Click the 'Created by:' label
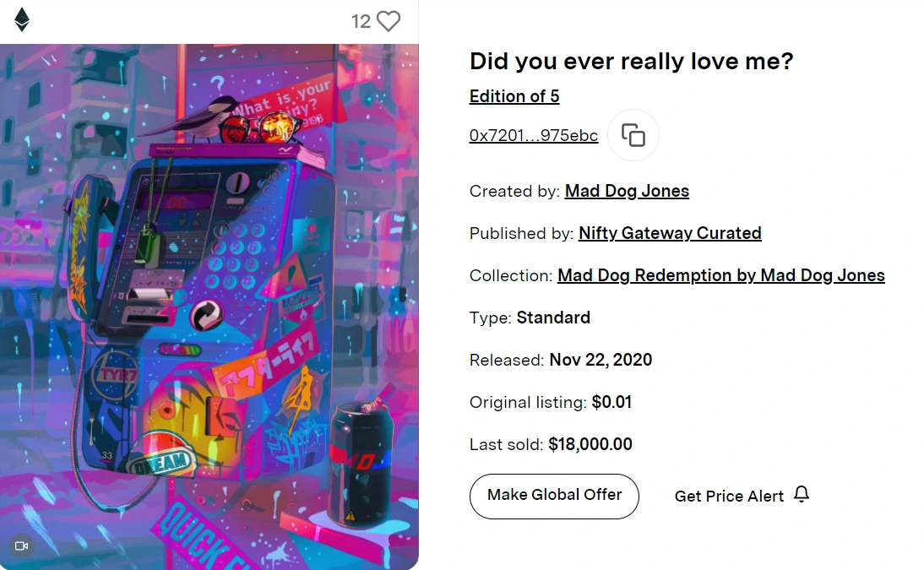The height and width of the screenshot is (570, 924). [514, 191]
